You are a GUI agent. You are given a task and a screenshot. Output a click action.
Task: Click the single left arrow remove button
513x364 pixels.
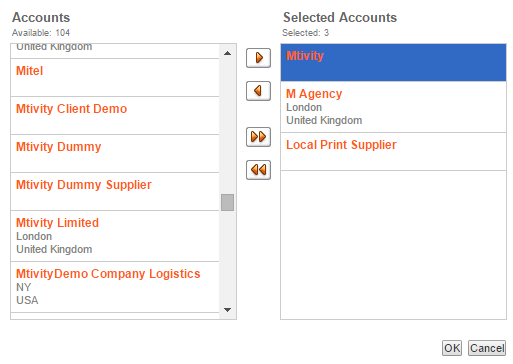pos(258,91)
